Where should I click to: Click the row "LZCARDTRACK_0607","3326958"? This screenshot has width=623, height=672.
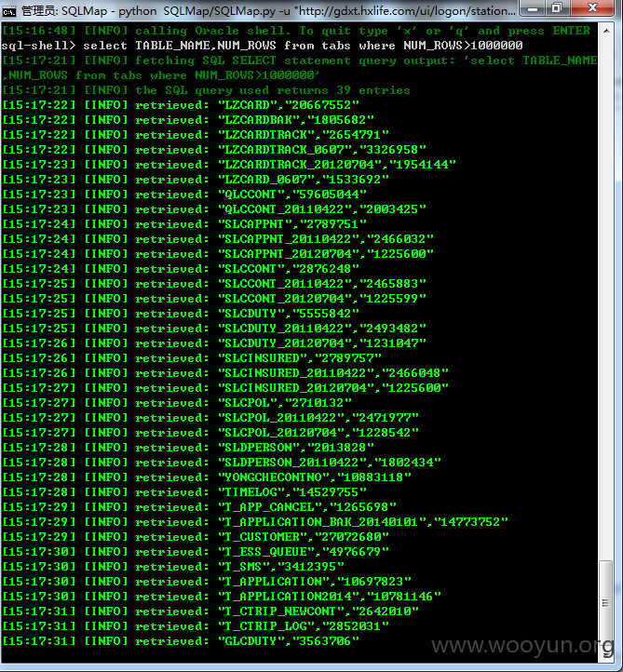click(214, 150)
